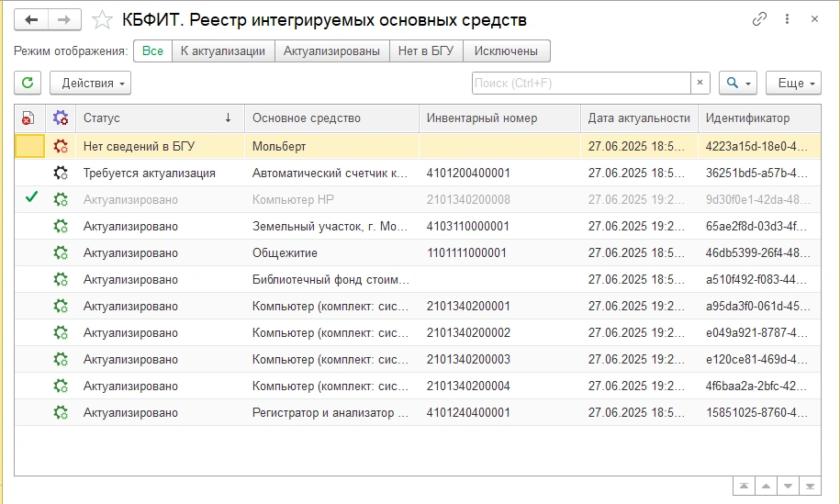Click the purple gear column header icon
This screenshot has width=840, height=504.
point(61,118)
